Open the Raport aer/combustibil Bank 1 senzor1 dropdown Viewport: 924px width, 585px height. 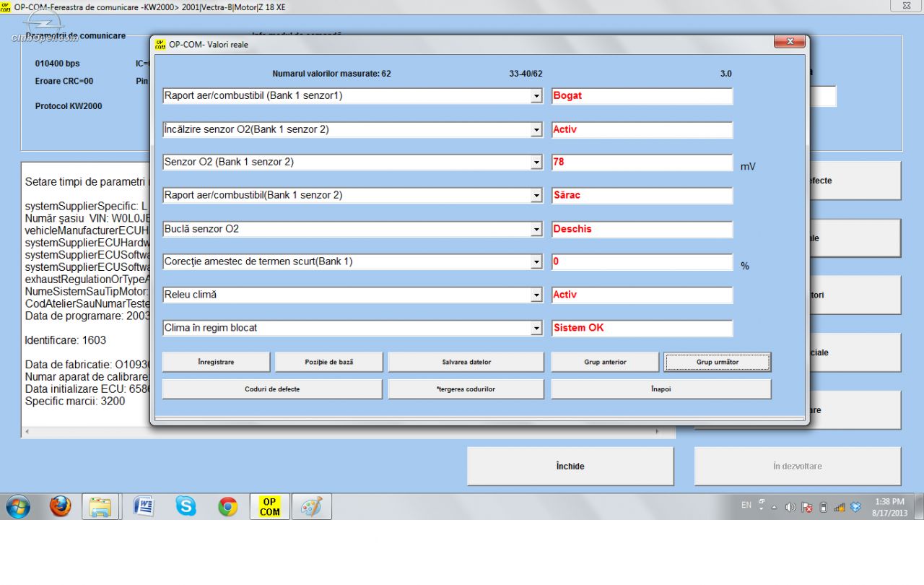point(536,96)
